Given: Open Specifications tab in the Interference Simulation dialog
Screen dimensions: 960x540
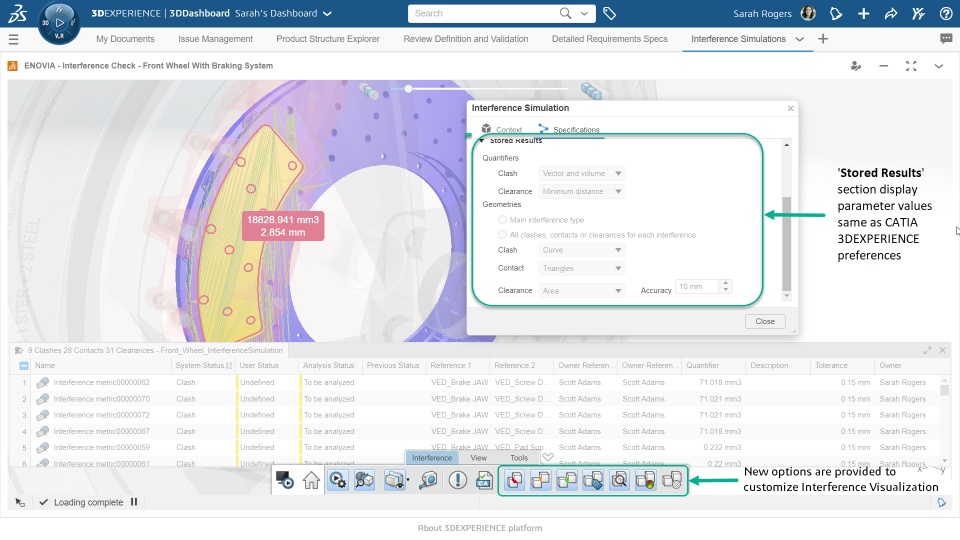Looking at the screenshot, I should (x=569, y=129).
